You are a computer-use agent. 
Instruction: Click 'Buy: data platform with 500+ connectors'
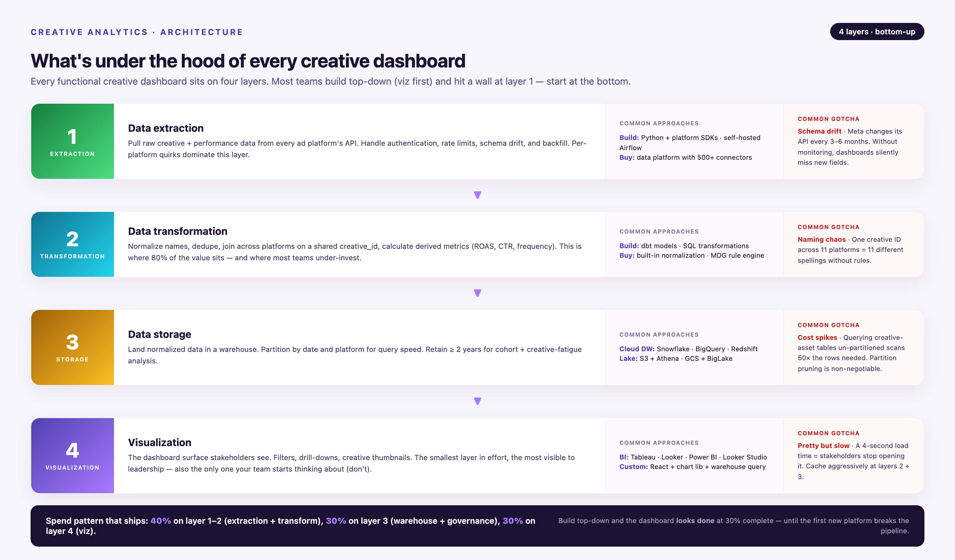pyautogui.click(x=686, y=157)
